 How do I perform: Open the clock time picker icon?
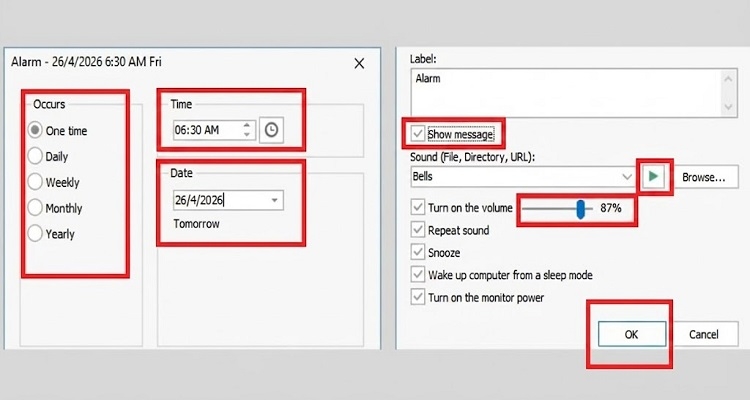point(271,130)
